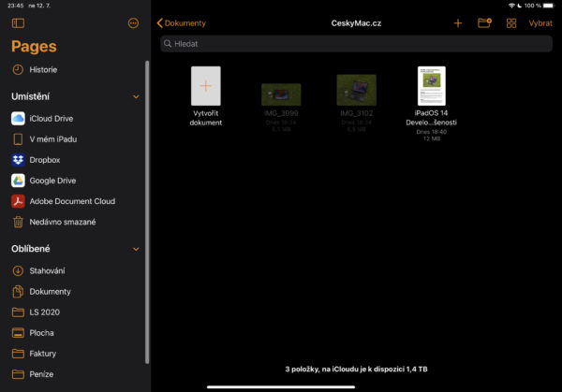
Task: Open iCloud Drive location
Action: (51, 119)
